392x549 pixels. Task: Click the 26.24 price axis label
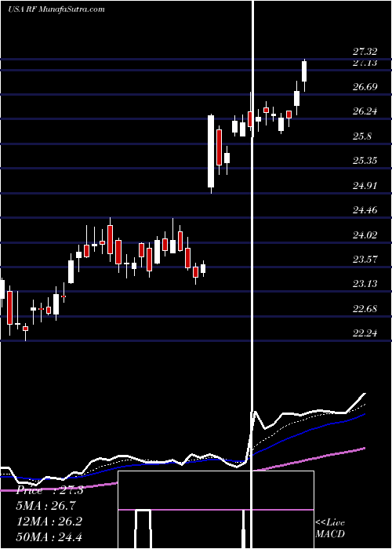[x=365, y=111]
